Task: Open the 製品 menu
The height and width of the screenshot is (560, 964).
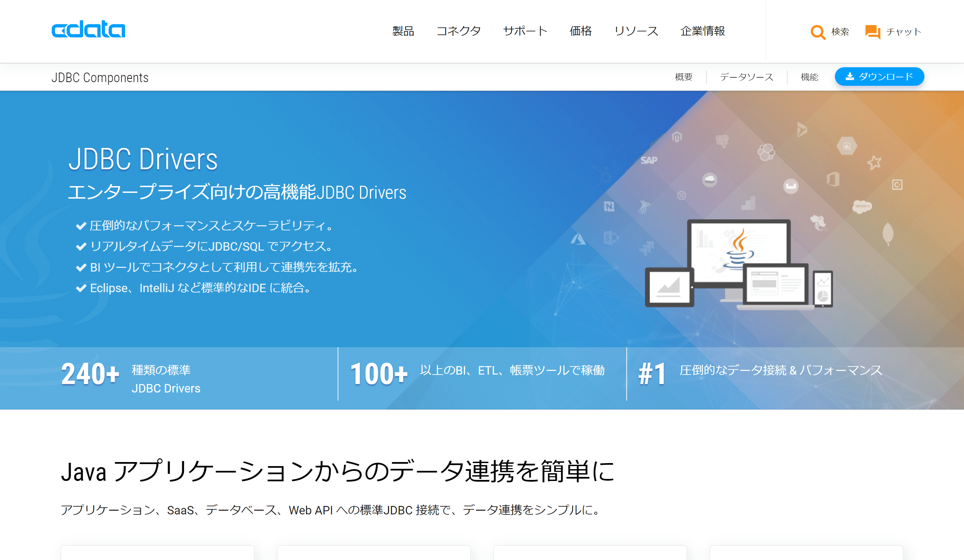Action: click(x=403, y=31)
